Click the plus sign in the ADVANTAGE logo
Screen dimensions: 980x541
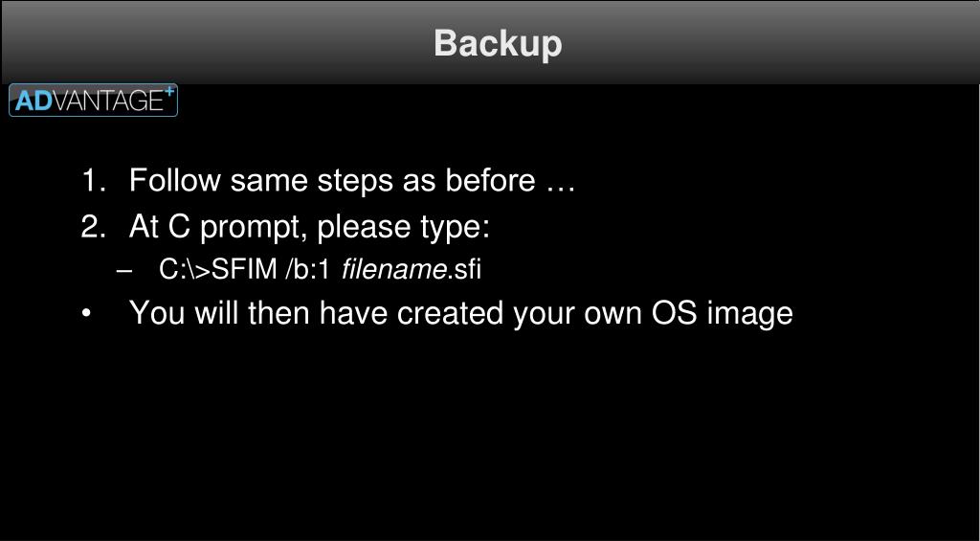coord(168,93)
